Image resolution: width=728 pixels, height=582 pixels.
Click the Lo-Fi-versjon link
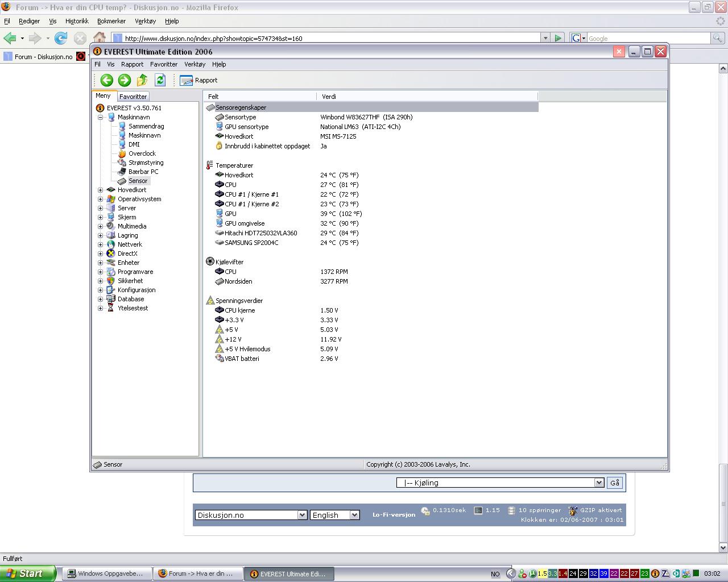coord(394,515)
